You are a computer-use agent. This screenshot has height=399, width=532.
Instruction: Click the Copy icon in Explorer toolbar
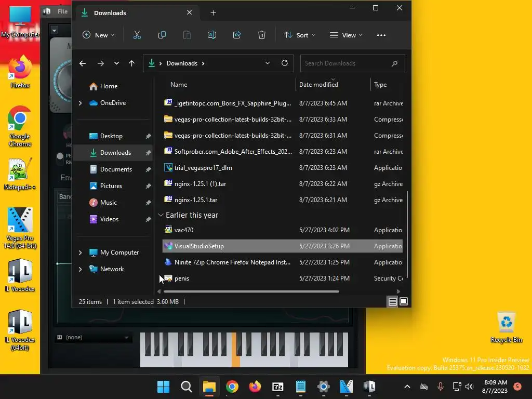coord(162,35)
